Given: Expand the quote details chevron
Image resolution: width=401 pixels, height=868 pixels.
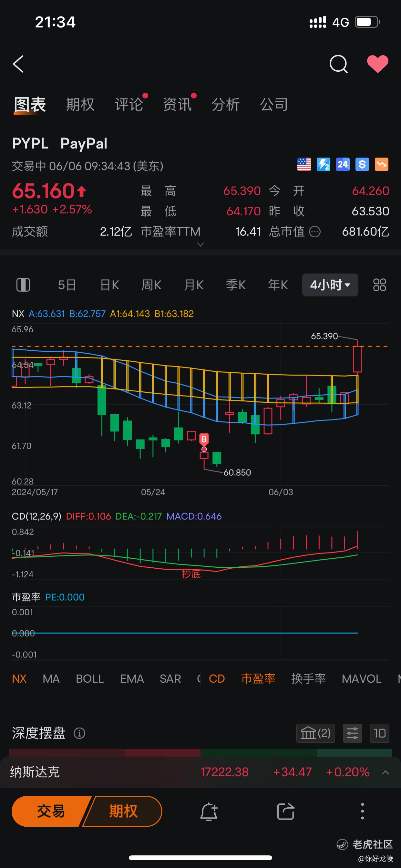Looking at the screenshot, I should [200, 244].
